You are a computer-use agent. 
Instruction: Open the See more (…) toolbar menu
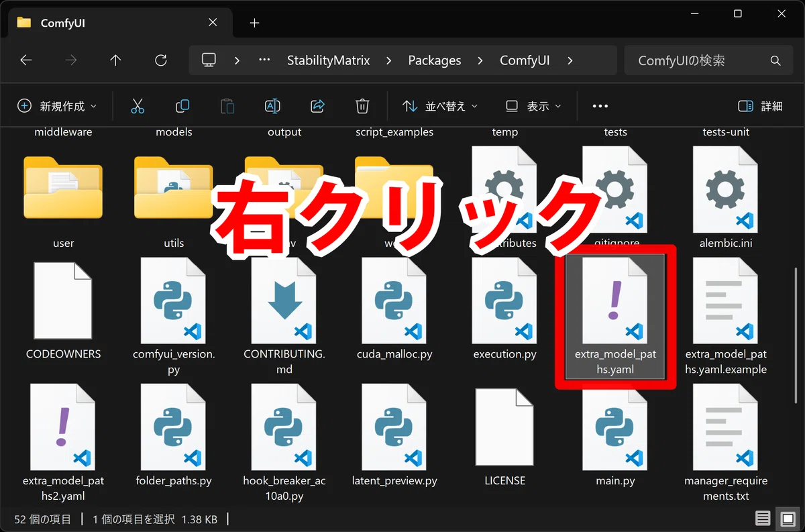coord(600,106)
